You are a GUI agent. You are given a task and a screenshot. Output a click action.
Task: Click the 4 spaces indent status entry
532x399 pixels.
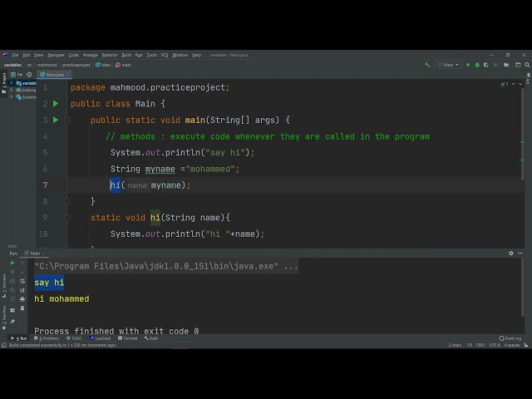[x=512, y=345]
